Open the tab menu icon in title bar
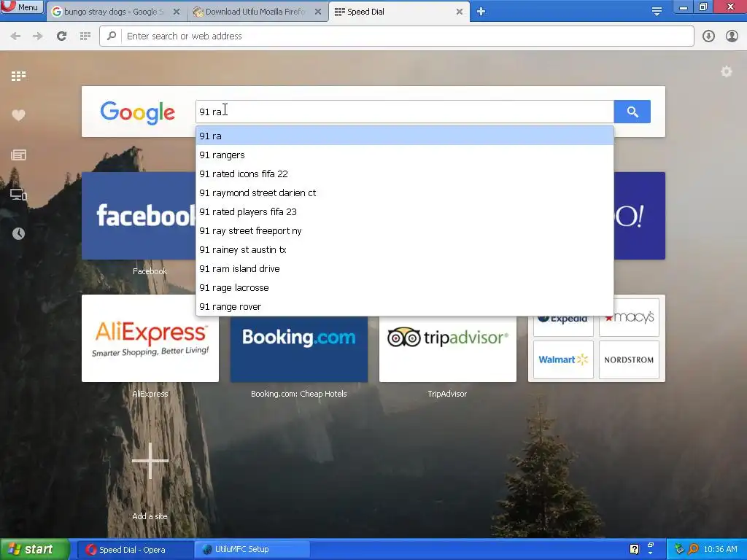 tap(657, 12)
